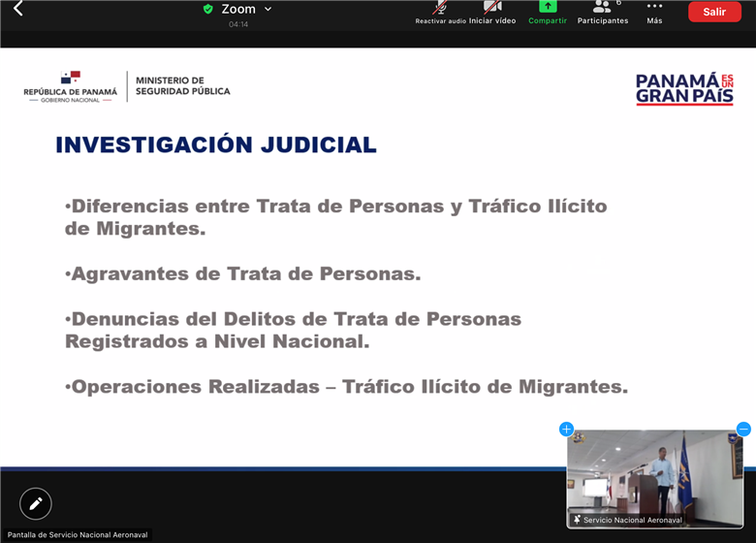
Task: Click the Agravantes de Trata de Personas bullet
Action: [243, 273]
